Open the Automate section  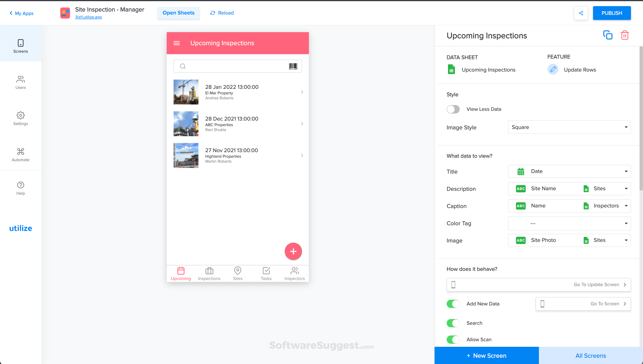pos(20,154)
